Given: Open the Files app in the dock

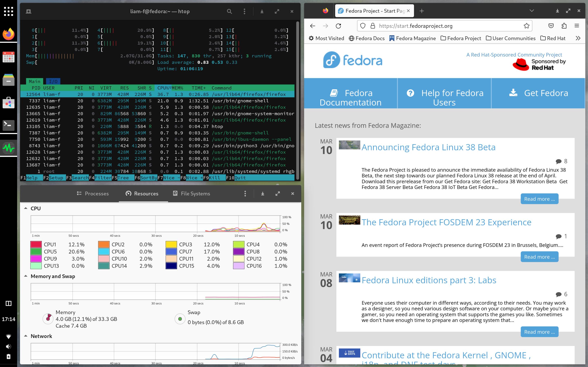Looking at the screenshot, I should coord(9,80).
